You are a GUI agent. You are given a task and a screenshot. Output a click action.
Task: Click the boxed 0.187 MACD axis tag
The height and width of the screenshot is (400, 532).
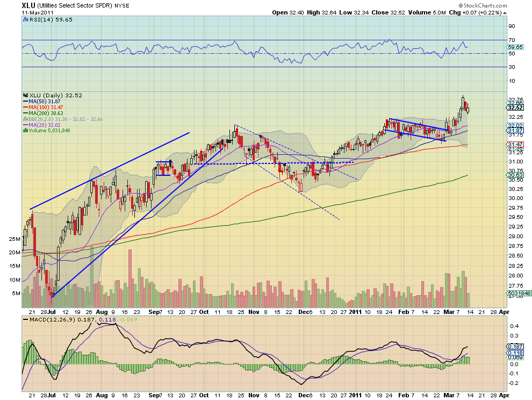click(x=515, y=346)
